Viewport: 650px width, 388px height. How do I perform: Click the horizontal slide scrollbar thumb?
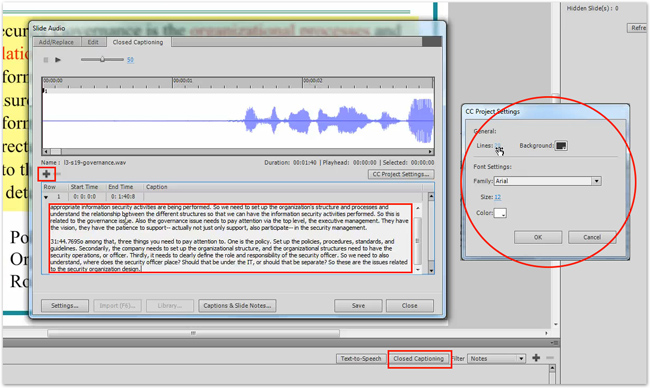coord(193,333)
